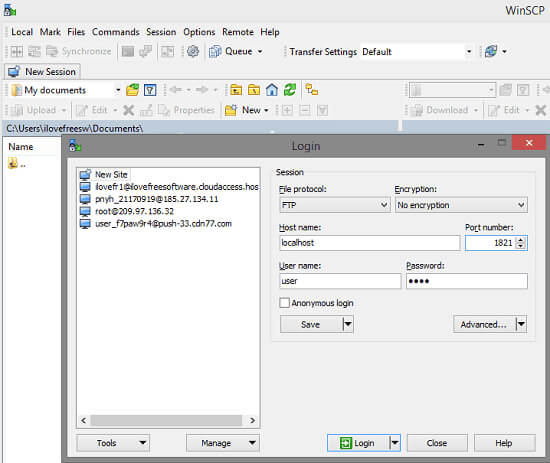Open the New Session tab
550x463 pixels.
[43, 72]
